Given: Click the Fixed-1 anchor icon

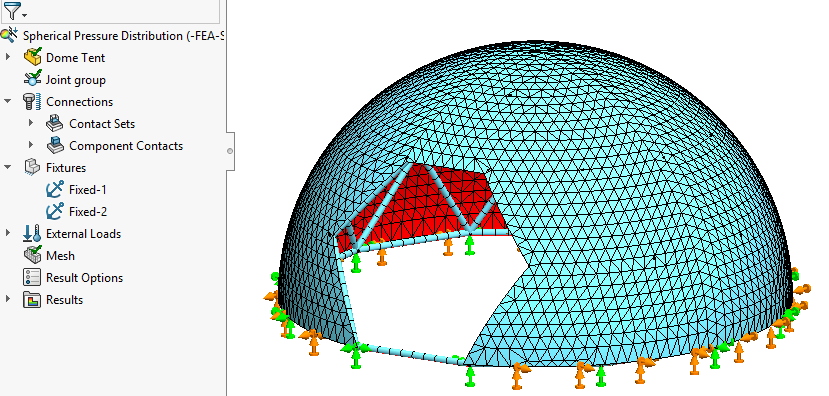Looking at the screenshot, I should pyautogui.click(x=55, y=189).
